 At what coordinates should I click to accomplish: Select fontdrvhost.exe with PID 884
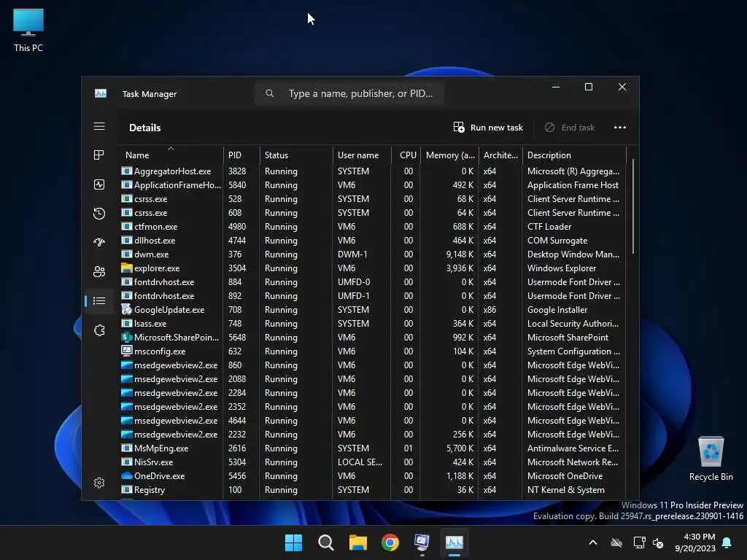372,282
